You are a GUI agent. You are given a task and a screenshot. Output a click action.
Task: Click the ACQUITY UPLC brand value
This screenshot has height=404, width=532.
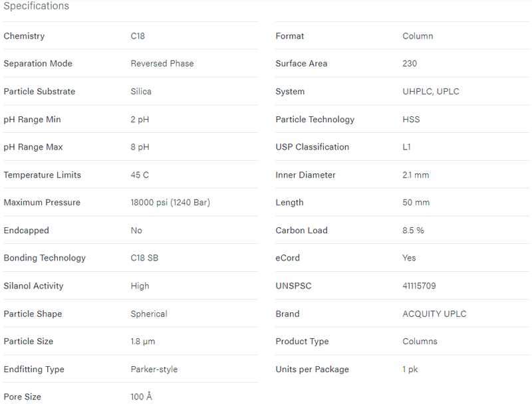click(435, 314)
